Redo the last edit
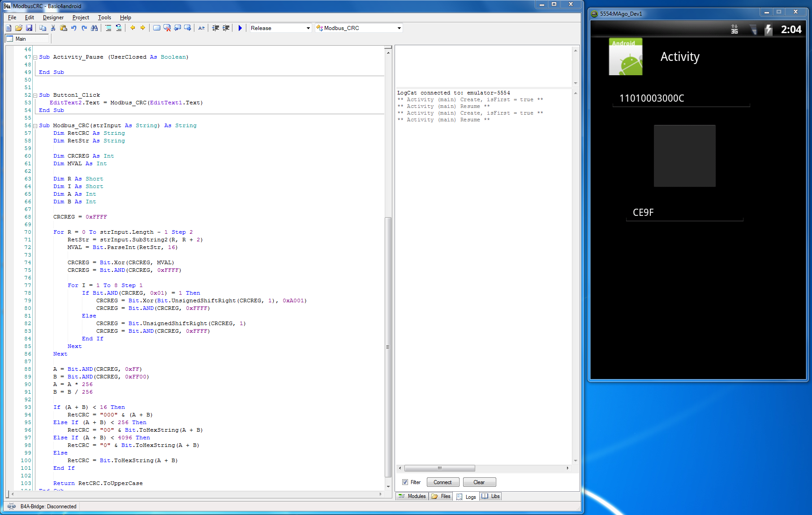Image resolution: width=812 pixels, height=515 pixels. pyautogui.click(x=84, y=28)
